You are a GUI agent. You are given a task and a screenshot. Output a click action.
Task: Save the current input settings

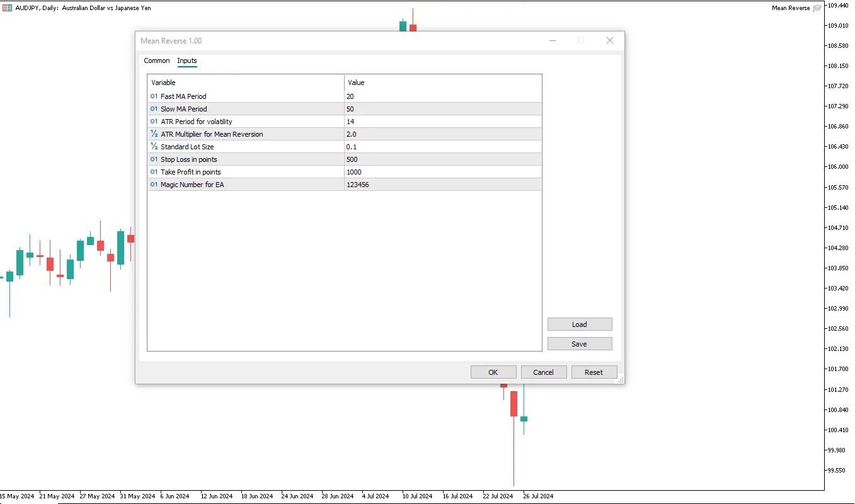tap(579, 344)
